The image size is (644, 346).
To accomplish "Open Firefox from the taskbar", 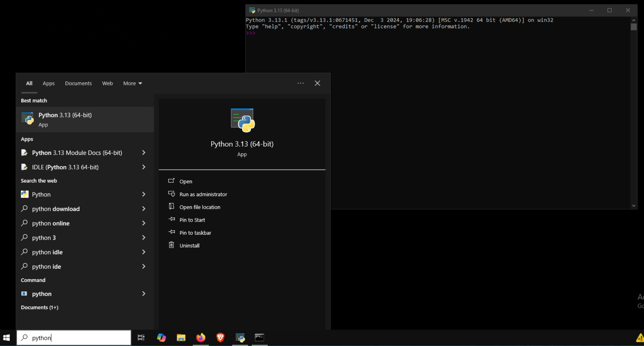I will coord(201,337).
